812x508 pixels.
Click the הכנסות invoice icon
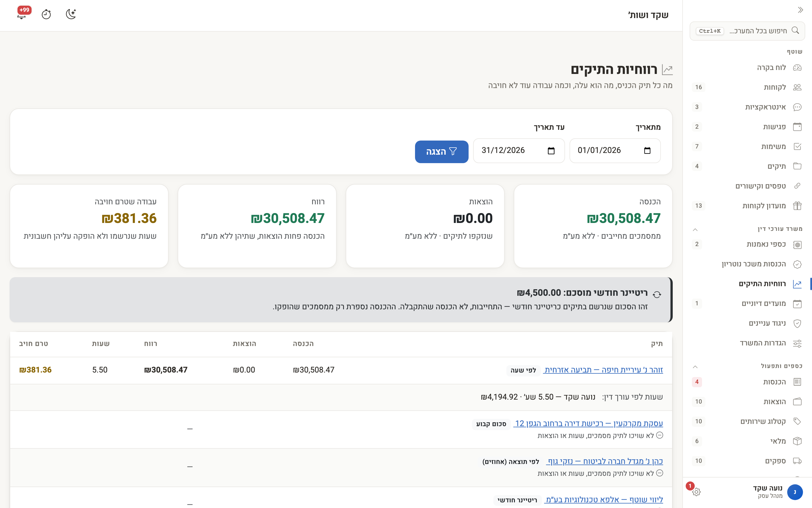[797, 382]
